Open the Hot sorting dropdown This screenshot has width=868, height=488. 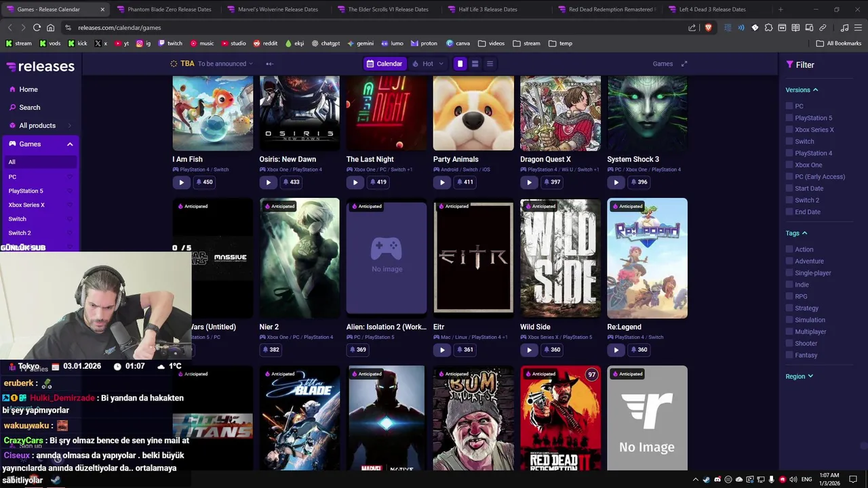[428, 64]
